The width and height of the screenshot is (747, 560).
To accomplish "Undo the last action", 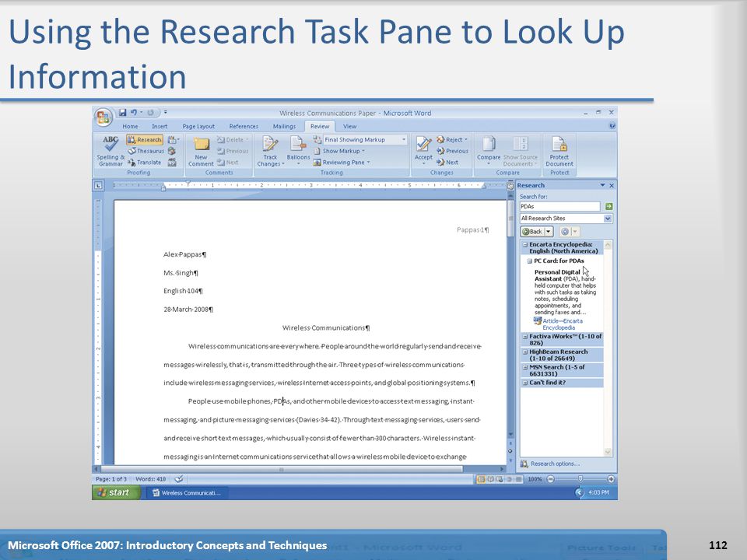I will (134, 112).
